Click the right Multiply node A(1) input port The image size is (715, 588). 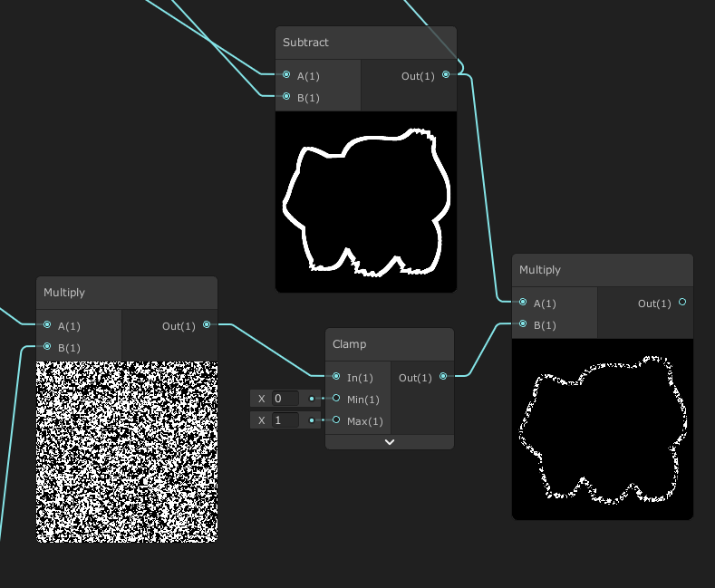pos(523,302)
